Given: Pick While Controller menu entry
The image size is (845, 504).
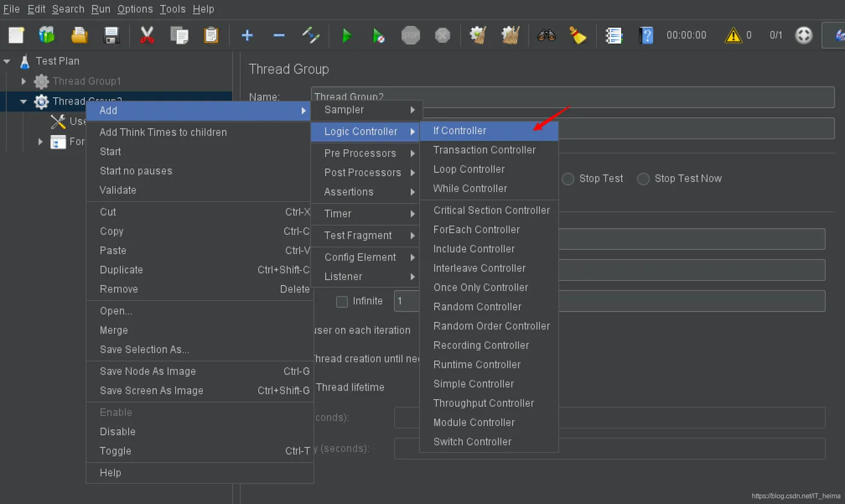Looking at the screenshot, I should tap(489, 188).
